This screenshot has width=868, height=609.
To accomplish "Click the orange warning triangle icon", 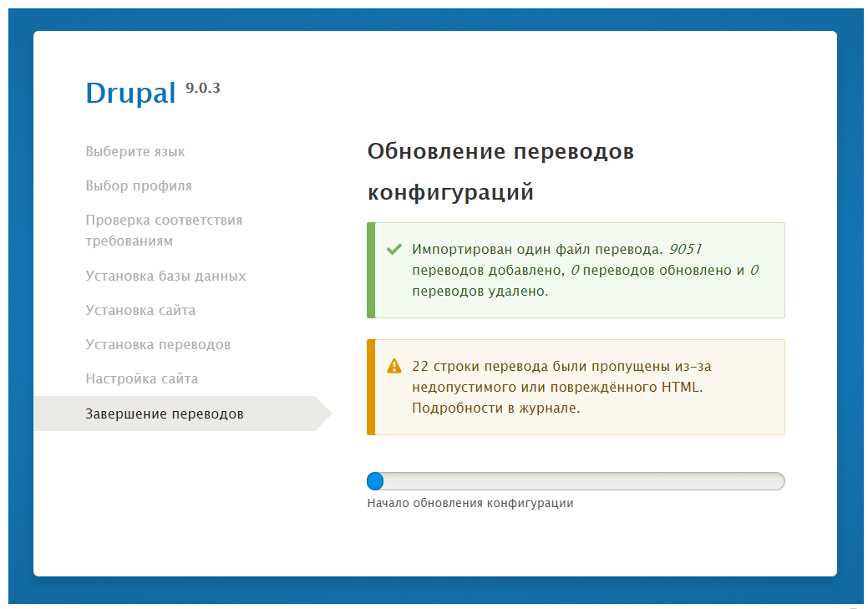I will [394, 366].
